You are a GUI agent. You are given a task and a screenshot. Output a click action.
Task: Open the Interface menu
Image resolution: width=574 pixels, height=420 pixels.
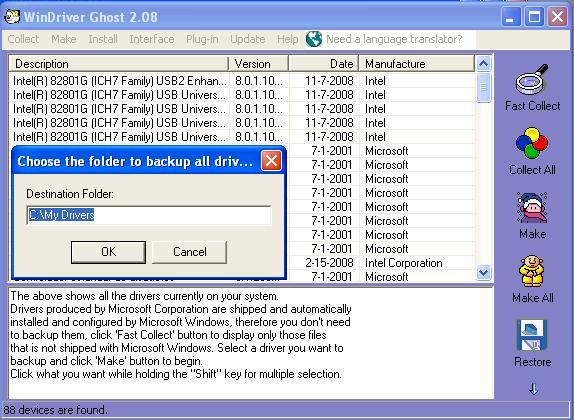tap(152, 39)
